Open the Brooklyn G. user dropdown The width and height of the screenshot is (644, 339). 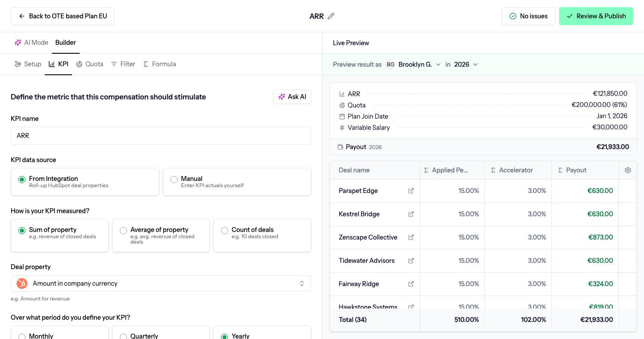(413, 64)
